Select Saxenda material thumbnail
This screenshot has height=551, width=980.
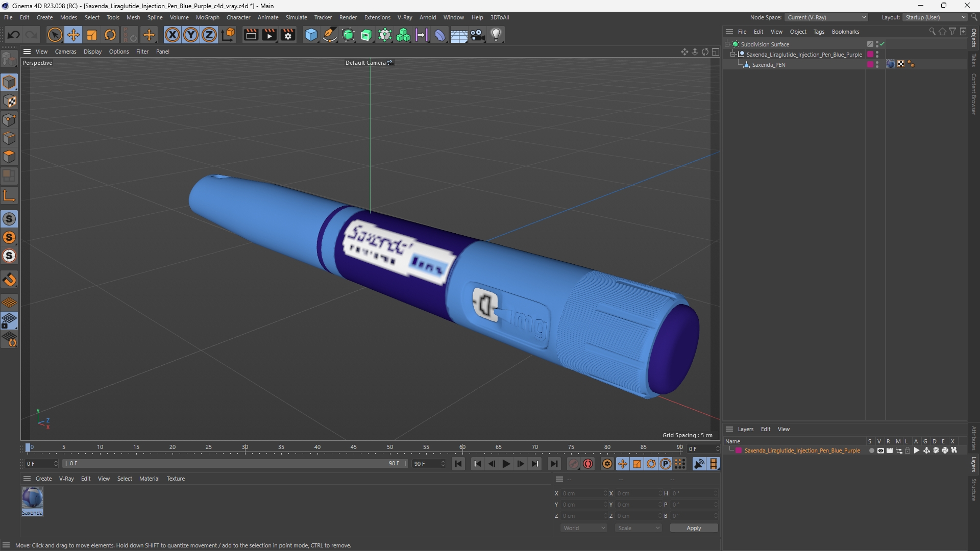32,498
